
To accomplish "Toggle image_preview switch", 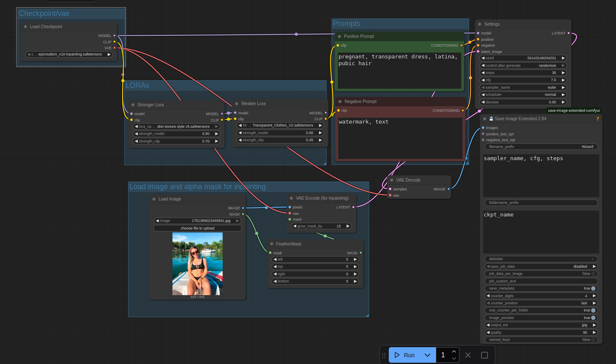I will tap(593, 318).
